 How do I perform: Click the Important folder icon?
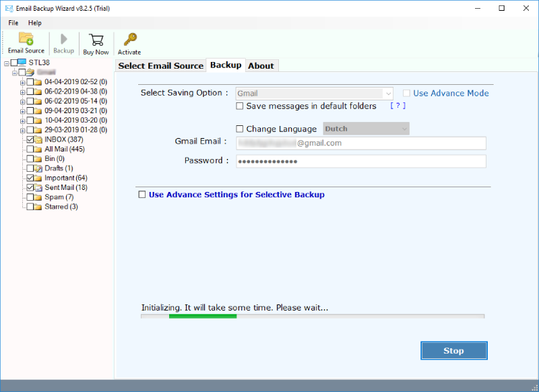pyautogui.click(x=38, y=178)
